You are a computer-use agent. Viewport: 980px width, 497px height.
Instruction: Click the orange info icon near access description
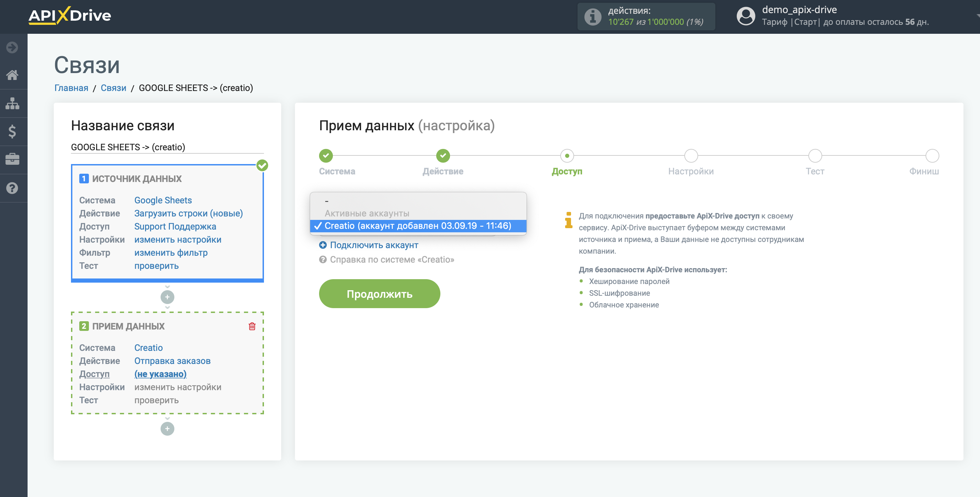(569, 220)
